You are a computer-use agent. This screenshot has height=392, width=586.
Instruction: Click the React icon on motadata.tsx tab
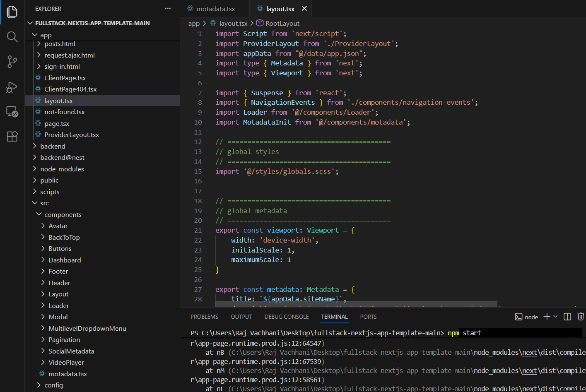[x=190, y=9]
